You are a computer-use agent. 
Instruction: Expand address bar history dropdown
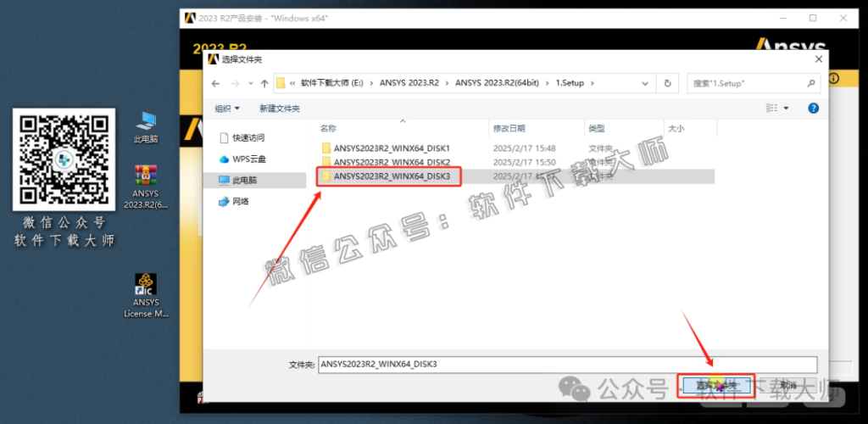[x=645, y=84]
